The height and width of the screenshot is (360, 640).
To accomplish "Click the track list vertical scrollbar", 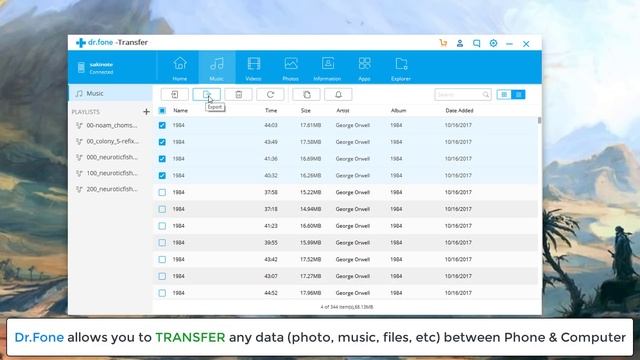I will [540, 120].
